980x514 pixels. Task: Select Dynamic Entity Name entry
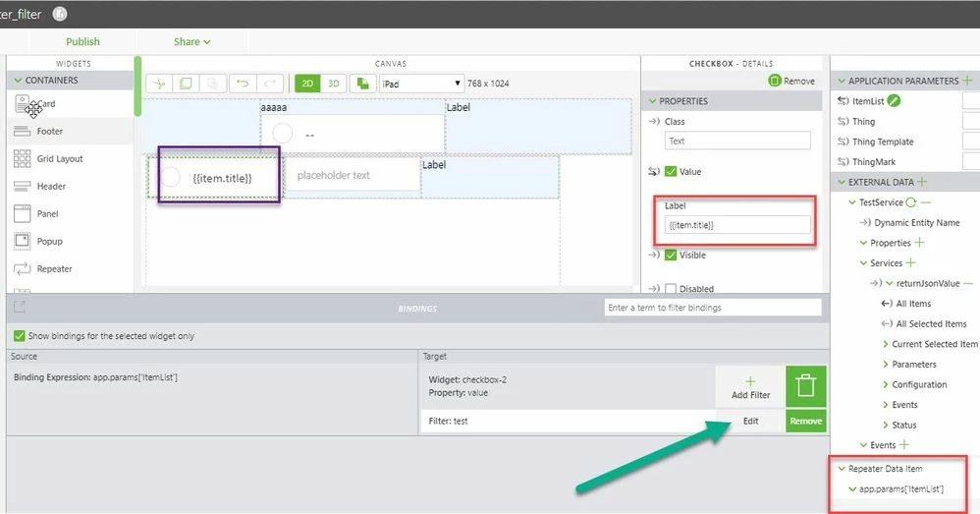[x=917, y=223]
